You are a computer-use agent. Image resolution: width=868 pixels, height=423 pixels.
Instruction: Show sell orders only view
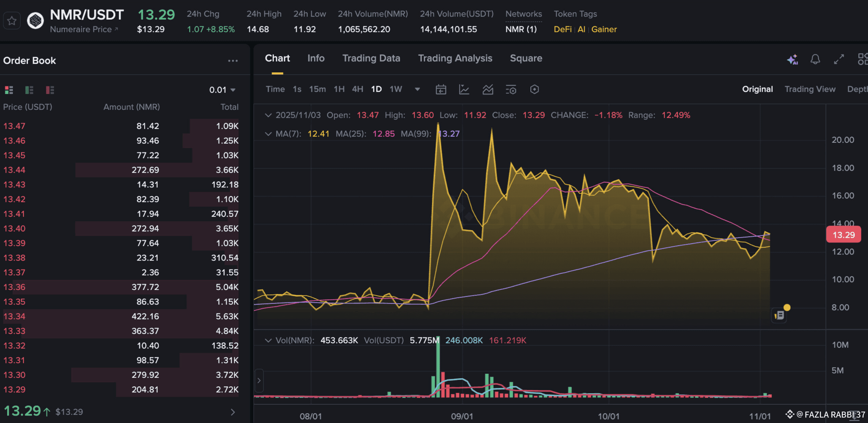coord(50,90)
